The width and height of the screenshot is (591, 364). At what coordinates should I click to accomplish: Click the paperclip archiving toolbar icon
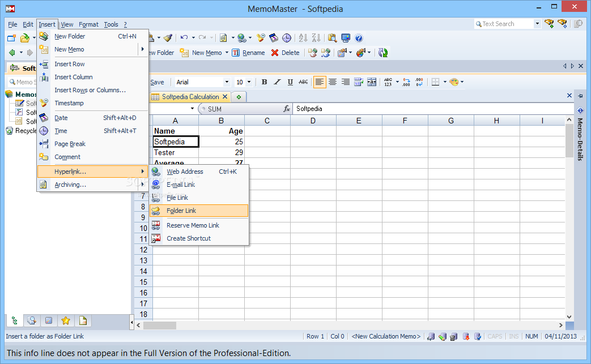click(223, 37)
